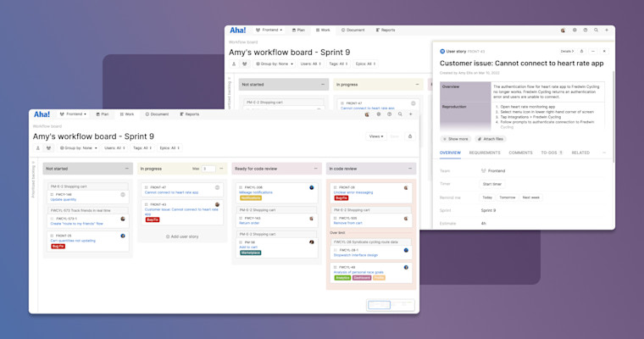The height and width of the screenshot is (339, 644).
Task: Collapse Not started column in front window
Action: tap(126, 169)
